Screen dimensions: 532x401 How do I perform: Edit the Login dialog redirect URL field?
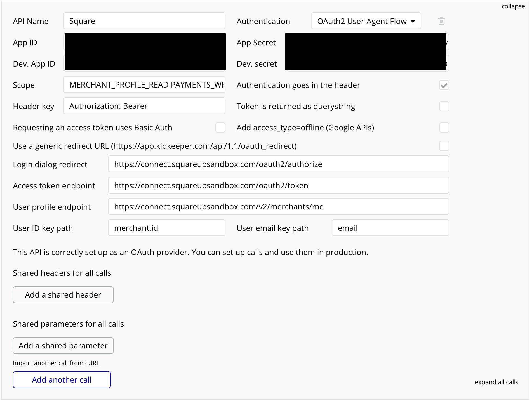coord(278,164)
